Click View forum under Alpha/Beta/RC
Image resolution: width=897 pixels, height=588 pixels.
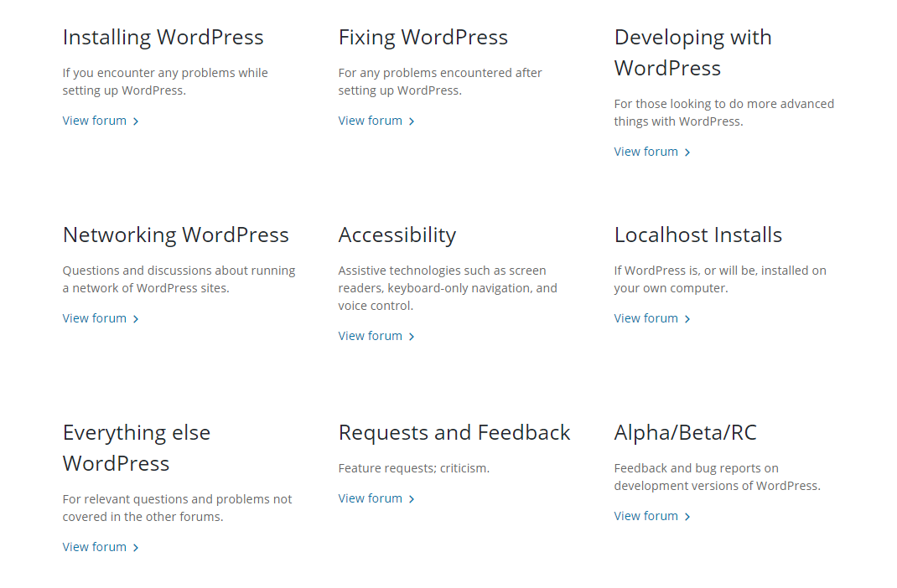coord(646,517)
